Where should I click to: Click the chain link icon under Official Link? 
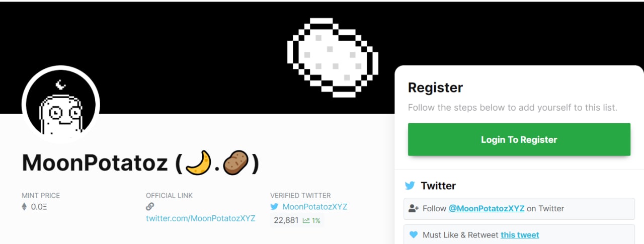pos(150,206)
